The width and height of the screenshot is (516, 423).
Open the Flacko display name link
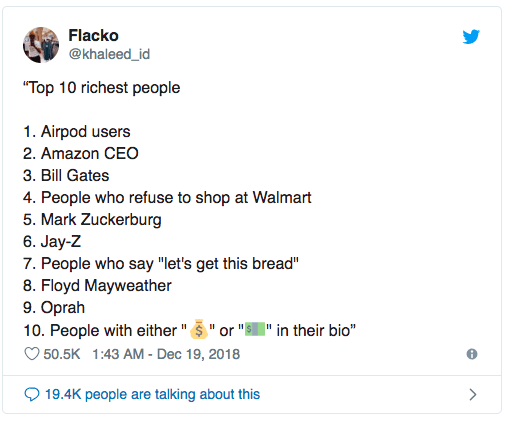click(x=93, y=35)
